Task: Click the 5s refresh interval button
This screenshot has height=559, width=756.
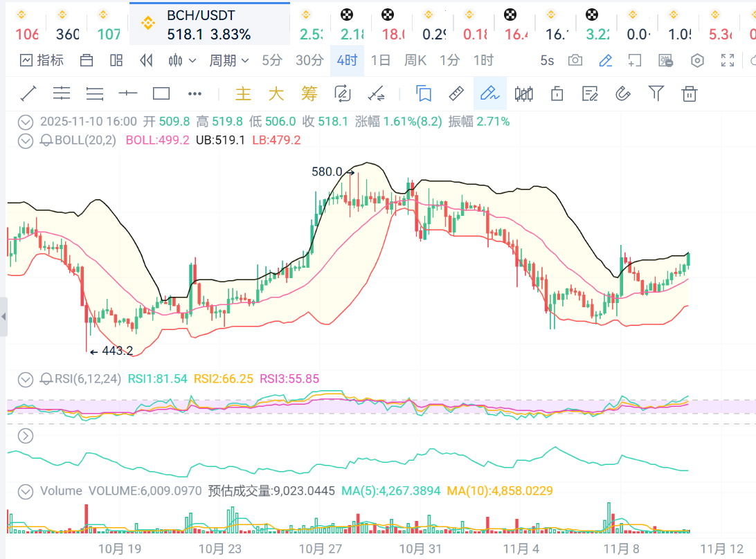Action: pyautogui.click(x=547, y=61)
